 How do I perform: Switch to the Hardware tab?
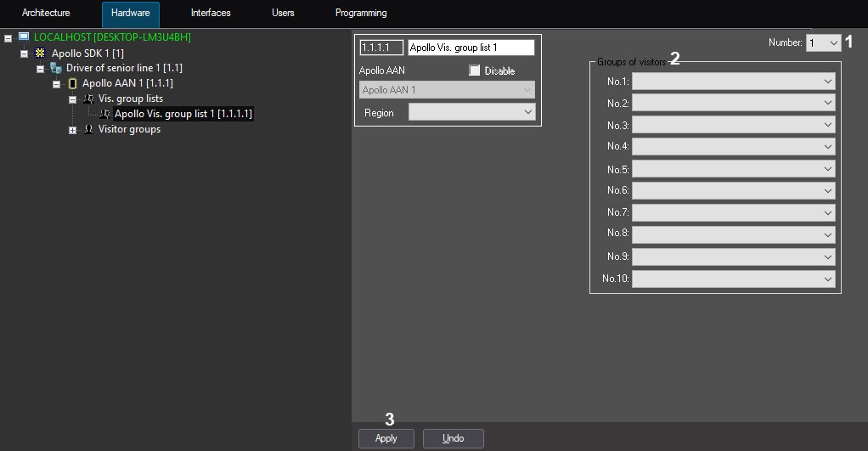(x=131, y=14)
